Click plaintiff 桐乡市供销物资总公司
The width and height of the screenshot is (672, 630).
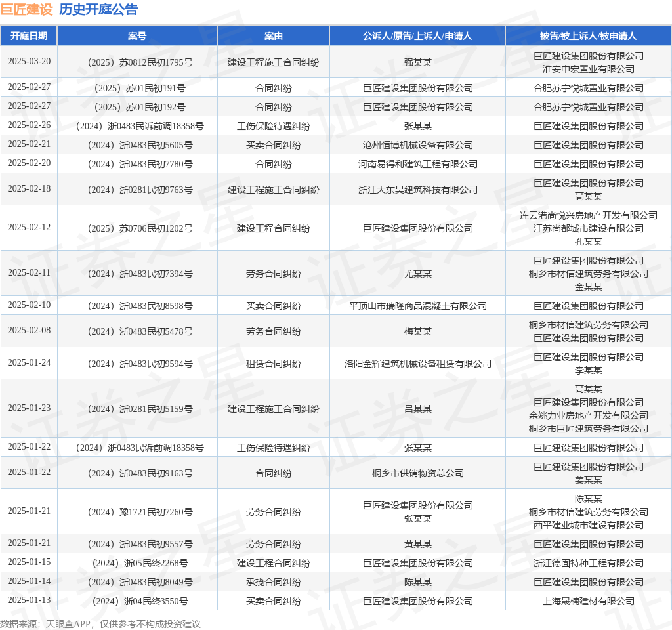click(418, 473)
